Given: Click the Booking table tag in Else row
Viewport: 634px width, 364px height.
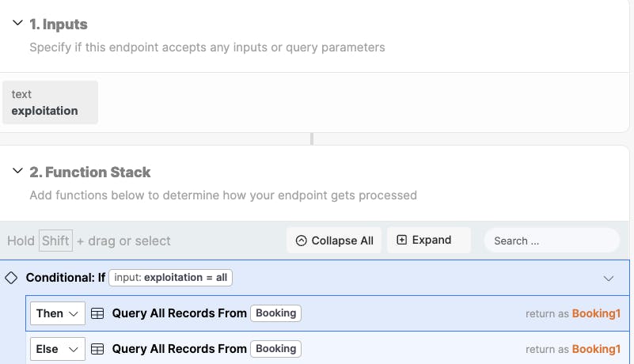Looking at the screenshot, I should click(275, 349).
